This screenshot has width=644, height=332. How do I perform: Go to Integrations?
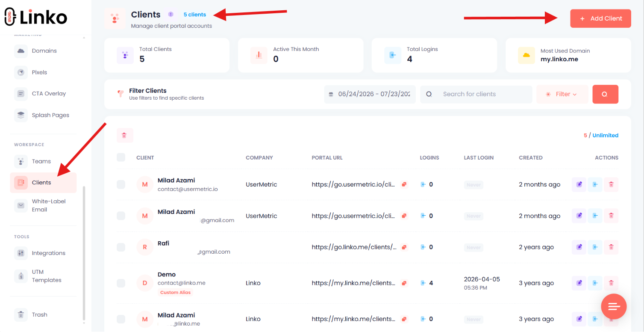43,253
